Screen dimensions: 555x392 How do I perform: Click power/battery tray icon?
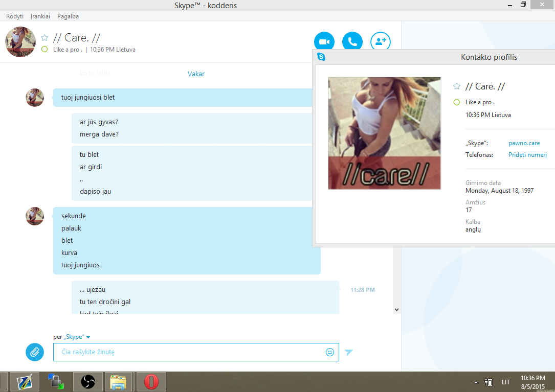click(489, 382)
